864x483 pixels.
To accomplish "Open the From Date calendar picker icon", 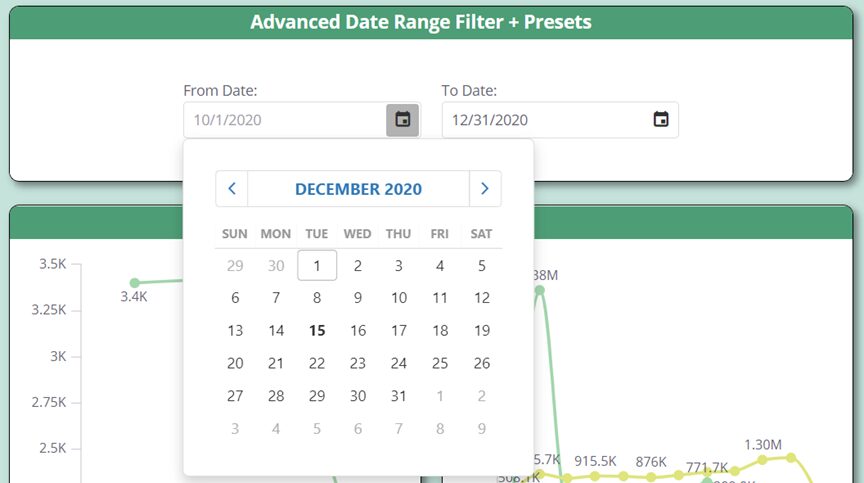I will [402, 120].
